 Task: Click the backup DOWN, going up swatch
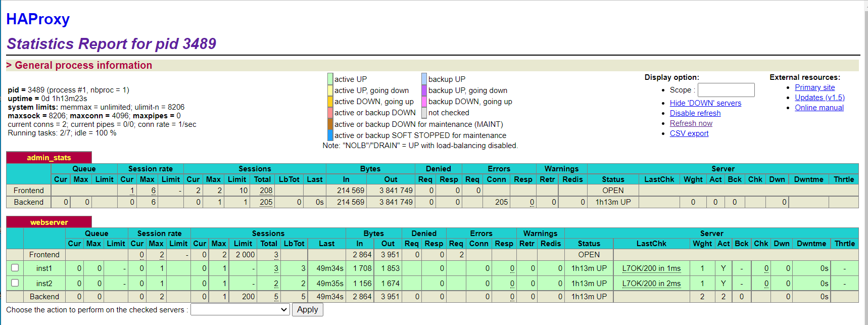424,101
